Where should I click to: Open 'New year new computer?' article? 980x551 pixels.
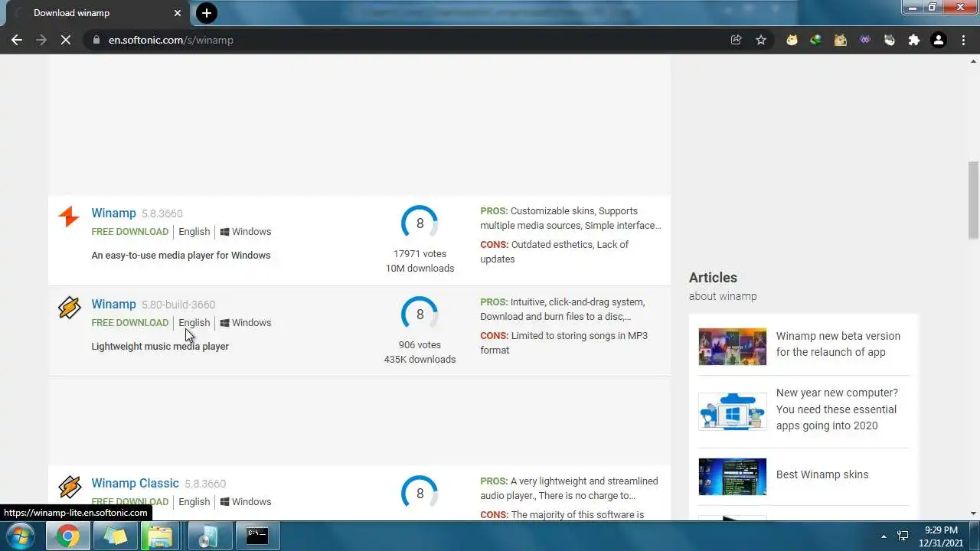tap(836, 409)
